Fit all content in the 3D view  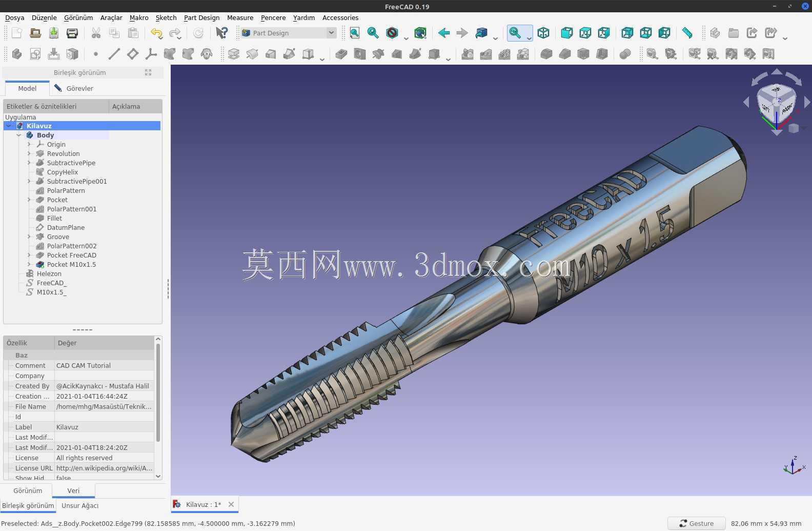click(354, 33)
